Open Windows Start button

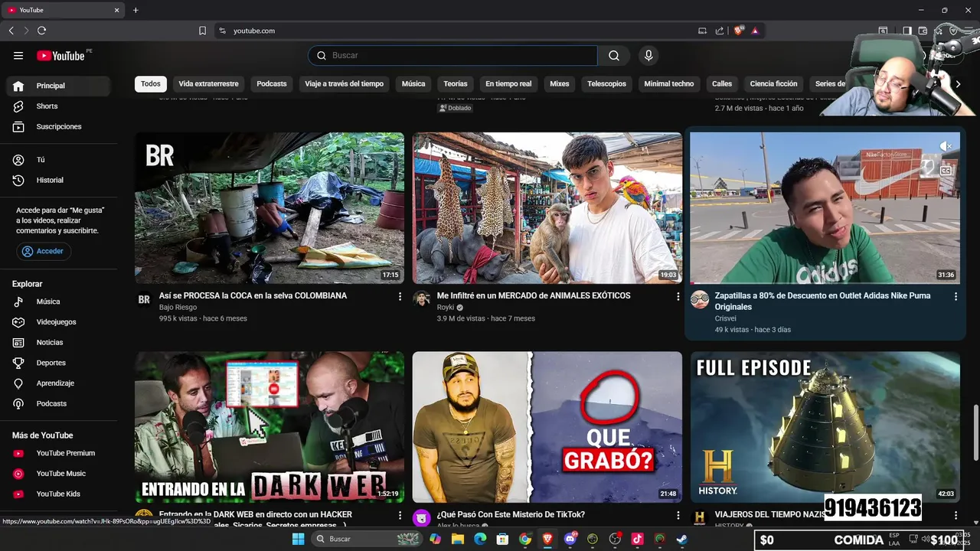click(x=299, y=539)
